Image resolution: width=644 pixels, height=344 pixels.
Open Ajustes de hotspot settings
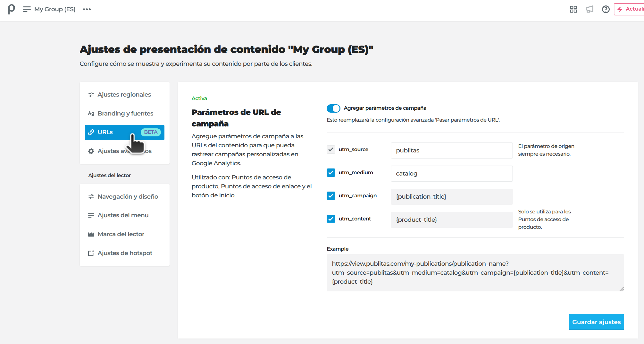click(124, 253)
